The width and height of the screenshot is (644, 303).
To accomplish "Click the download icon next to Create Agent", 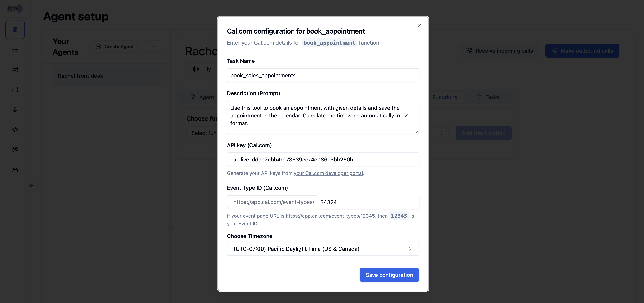I will (153, 47).
